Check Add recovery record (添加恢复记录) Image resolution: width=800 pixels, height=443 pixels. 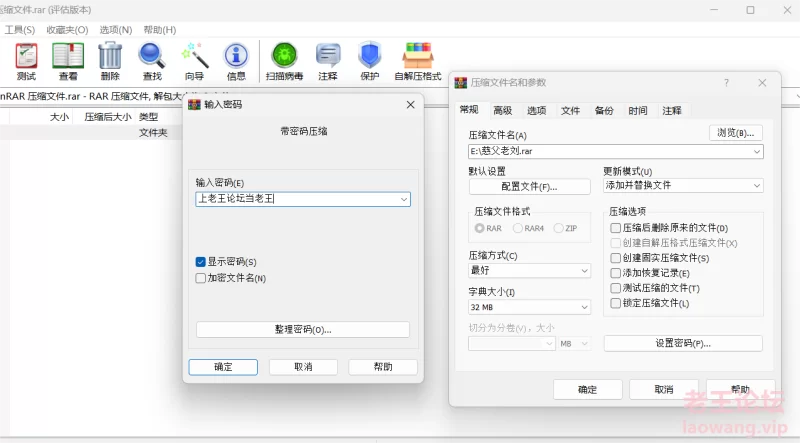(616, 273)
